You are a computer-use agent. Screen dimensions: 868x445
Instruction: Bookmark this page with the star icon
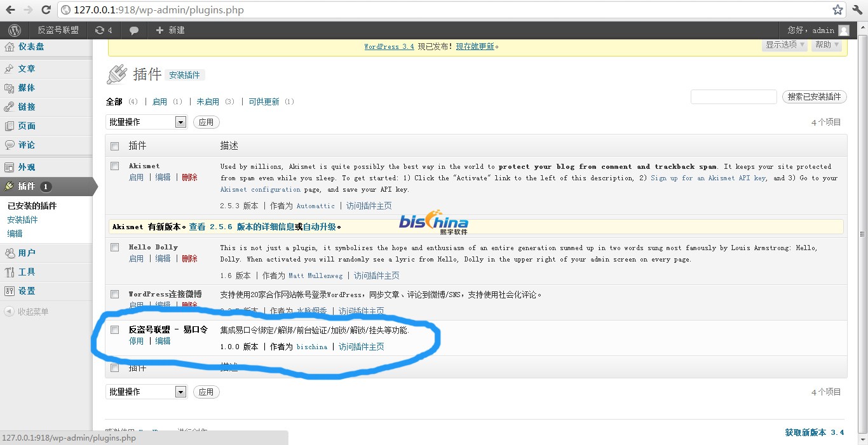pos(838,10)
